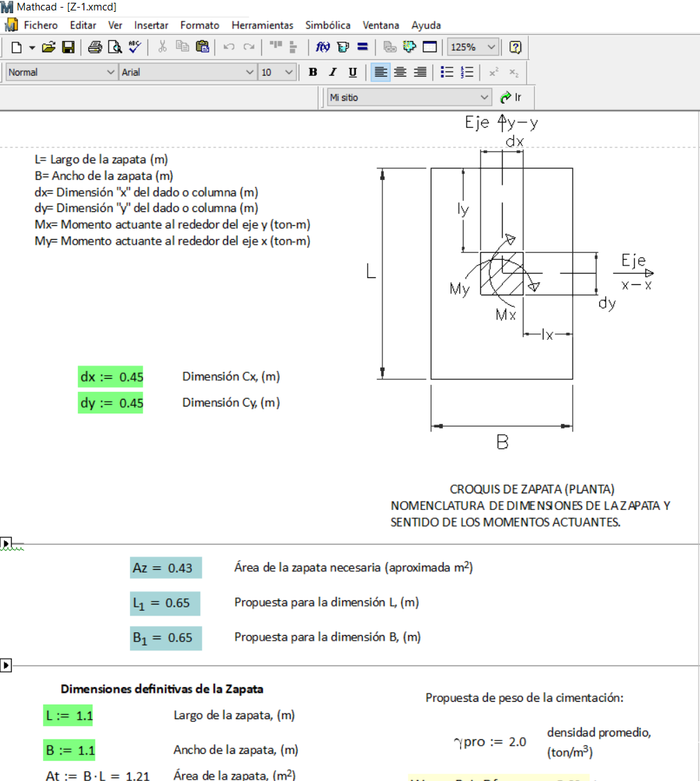Expand the collapsed area below the croquis
The image size is (700, 781).
point(6,543)
